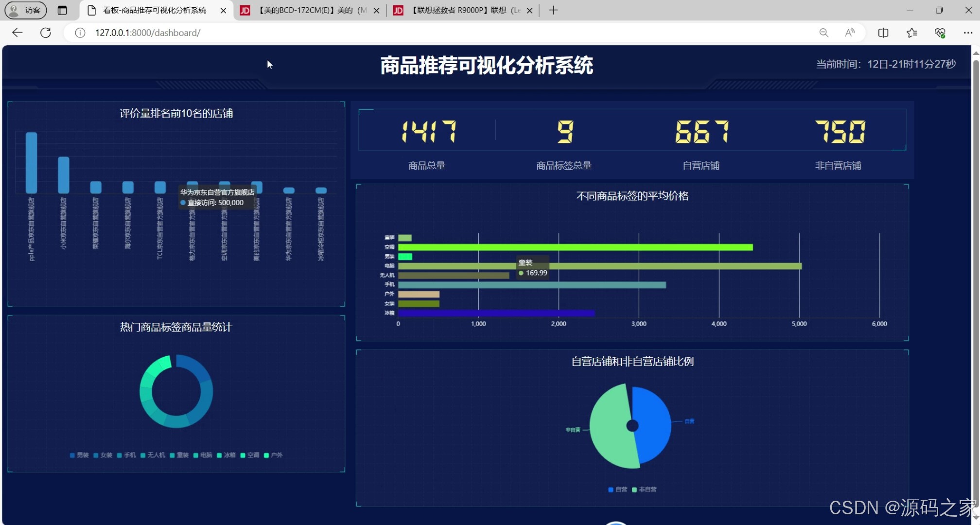Click the 不同商品标签的平均价格 chart title
The height and width of the screenshot is (525, 980).
pyautogui.click(x=632, y=196)
